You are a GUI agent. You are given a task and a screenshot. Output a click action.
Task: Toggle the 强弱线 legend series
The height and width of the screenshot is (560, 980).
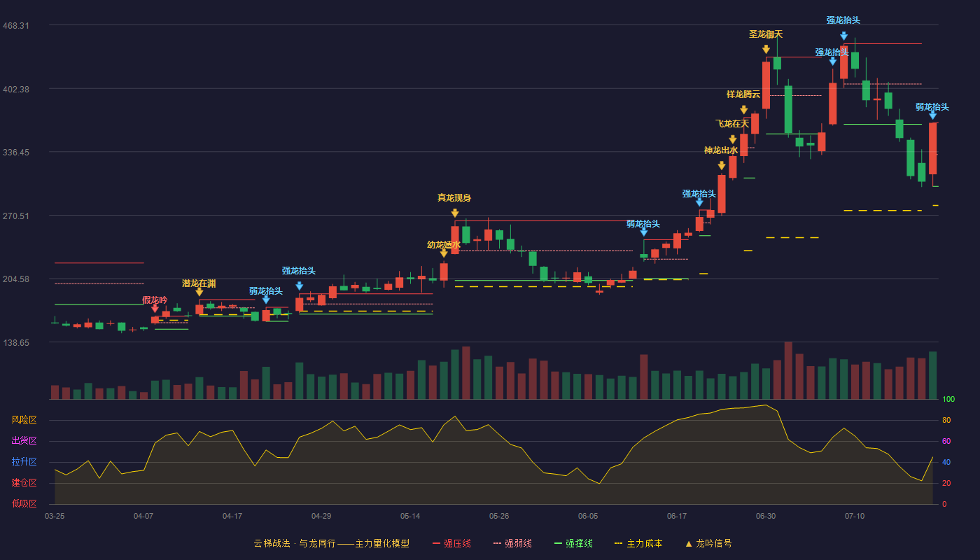click(x=512, y=543)
